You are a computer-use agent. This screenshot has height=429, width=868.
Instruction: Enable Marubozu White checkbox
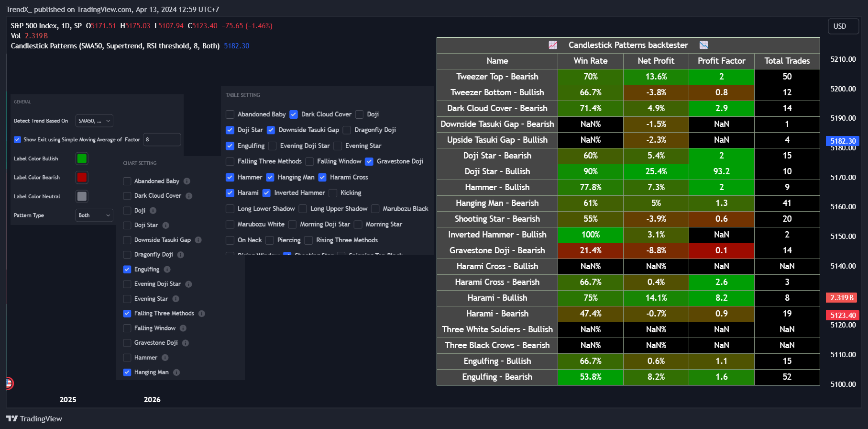[x=230, y=224]
